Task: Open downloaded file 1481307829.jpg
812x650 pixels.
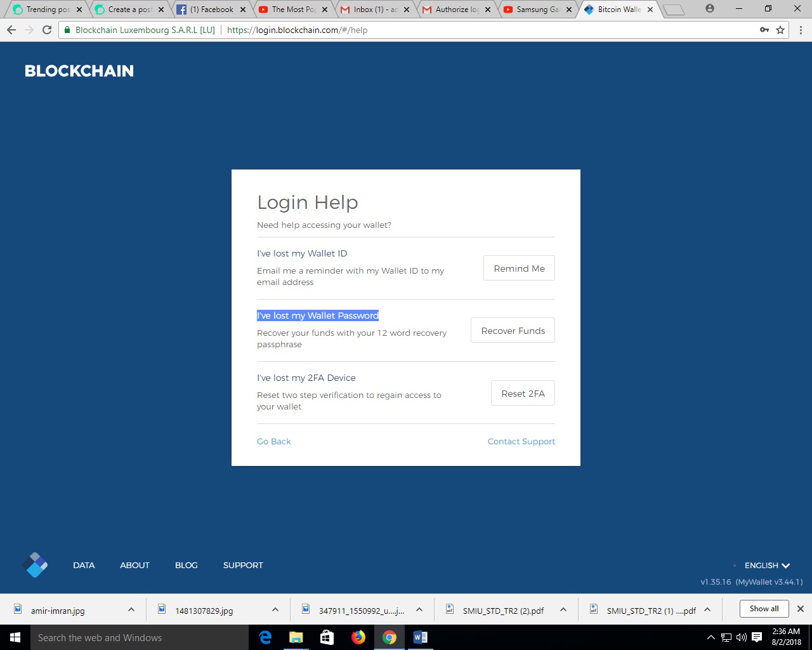Action: [x=204, y=611]
